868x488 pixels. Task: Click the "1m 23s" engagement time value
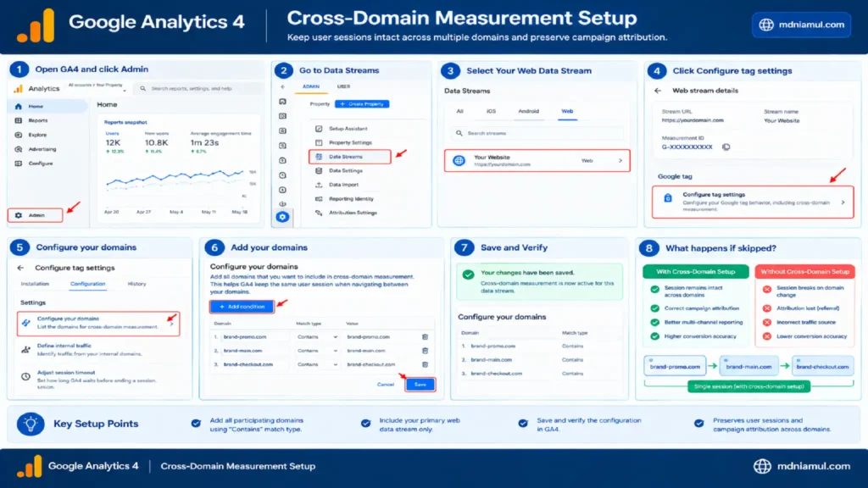(x=205, y=142)
